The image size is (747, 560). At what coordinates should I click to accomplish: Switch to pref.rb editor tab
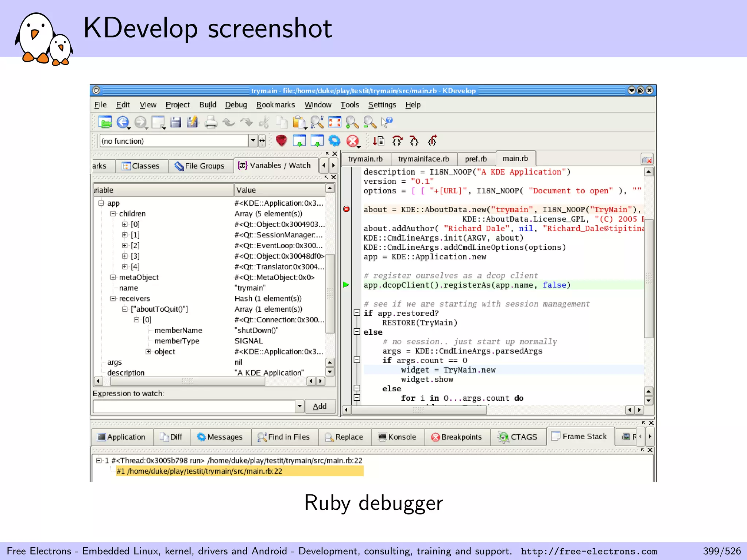point(476,159)
